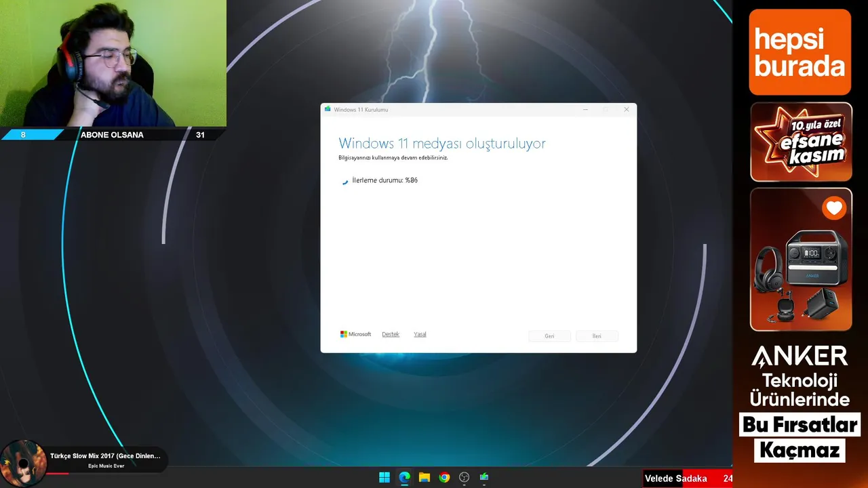The image size is (868, 488).
Task: Click the spinning progress indicator
Action: pos(344,181)
